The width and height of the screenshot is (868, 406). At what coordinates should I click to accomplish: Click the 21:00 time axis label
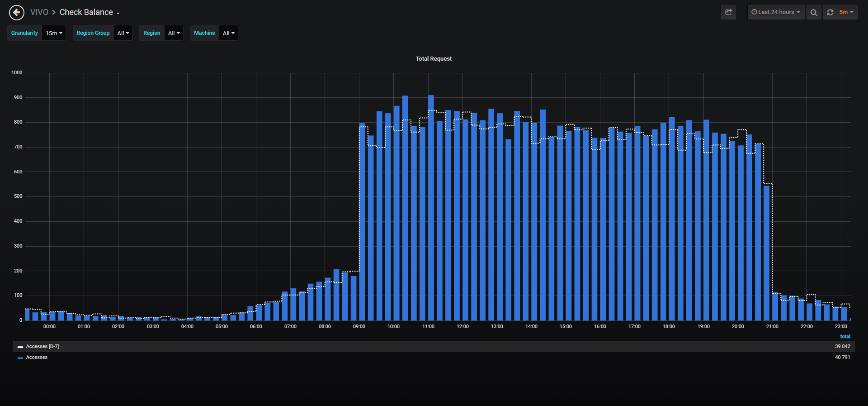coord(772,327)
